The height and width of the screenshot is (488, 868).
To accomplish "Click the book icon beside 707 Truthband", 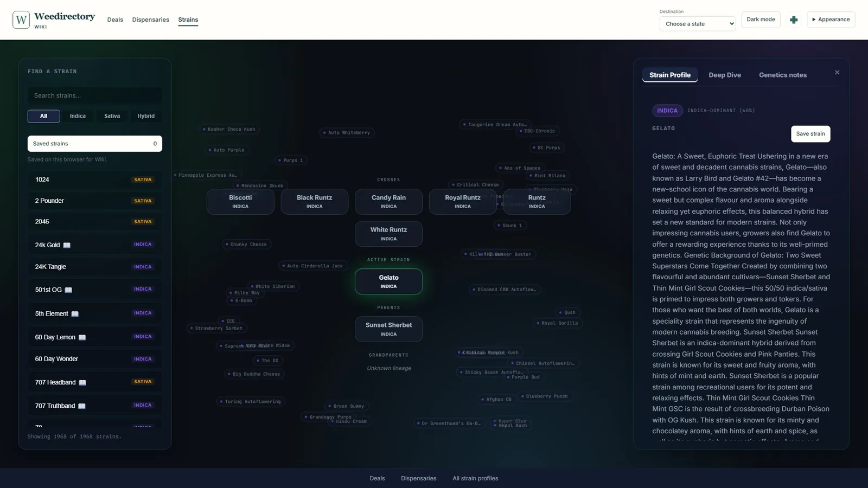I will 82,406.
